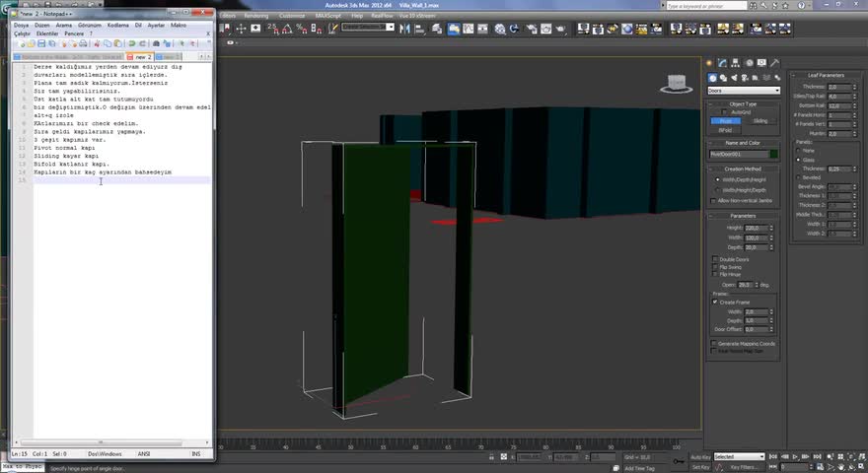Click Select and Move tool in toolbar
868x473 pixels.
click(x=242, y=29)
